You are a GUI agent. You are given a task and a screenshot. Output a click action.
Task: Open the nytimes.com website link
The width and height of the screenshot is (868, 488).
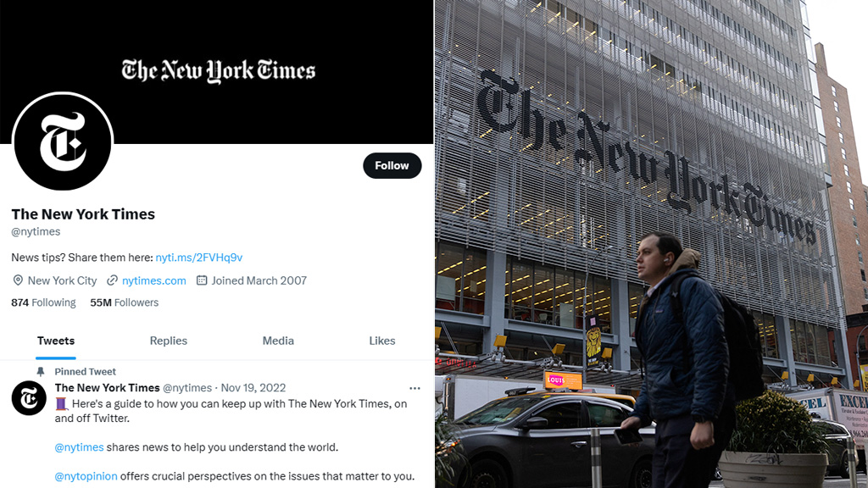coord(154,280)
